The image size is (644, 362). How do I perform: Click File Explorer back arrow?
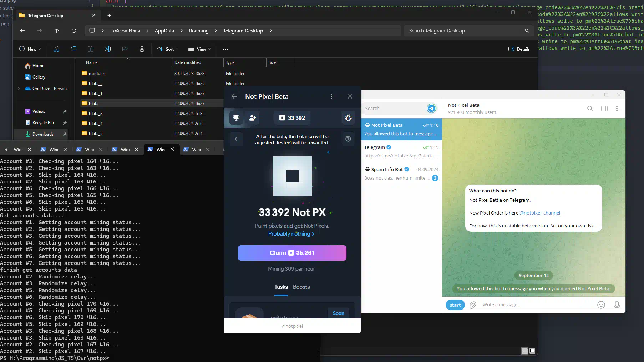click(22, 31)
